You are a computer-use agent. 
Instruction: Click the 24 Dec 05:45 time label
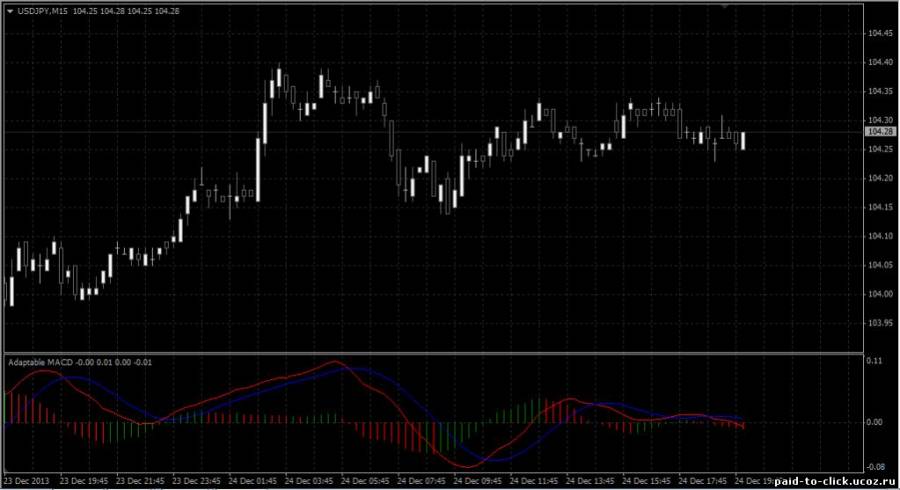pos(366,481)
